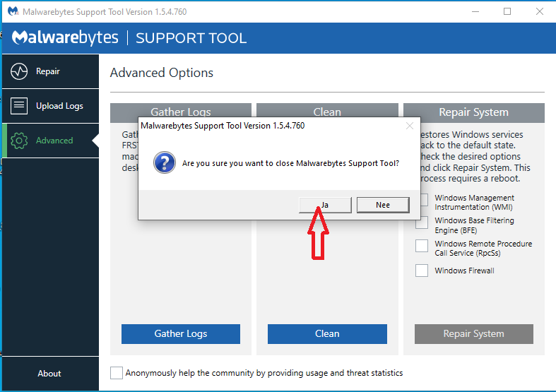Screen dimensions: 556x392
Task: Click Ja to confirm closing the tool
Action: (x=325, y=205)
